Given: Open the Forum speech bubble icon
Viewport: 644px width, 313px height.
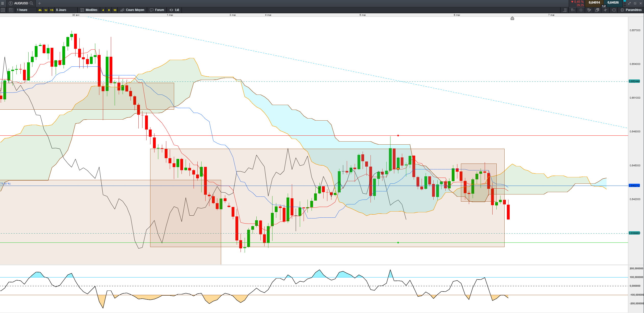Looking at the screenshot, I should [x=152, y=10].
